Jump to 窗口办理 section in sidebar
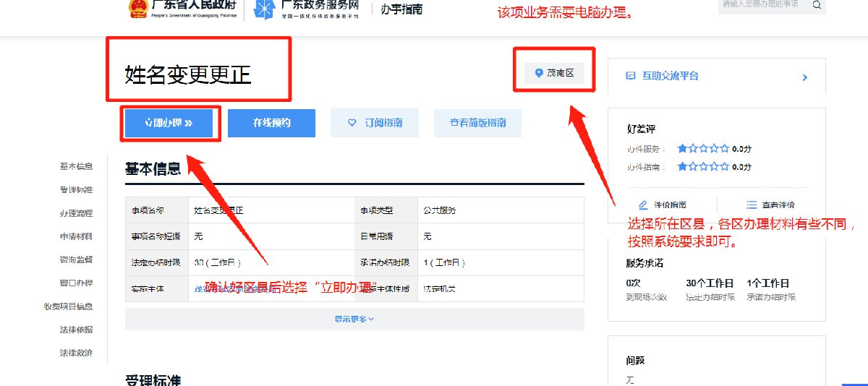Screen dimensions: 868x386 76,283
